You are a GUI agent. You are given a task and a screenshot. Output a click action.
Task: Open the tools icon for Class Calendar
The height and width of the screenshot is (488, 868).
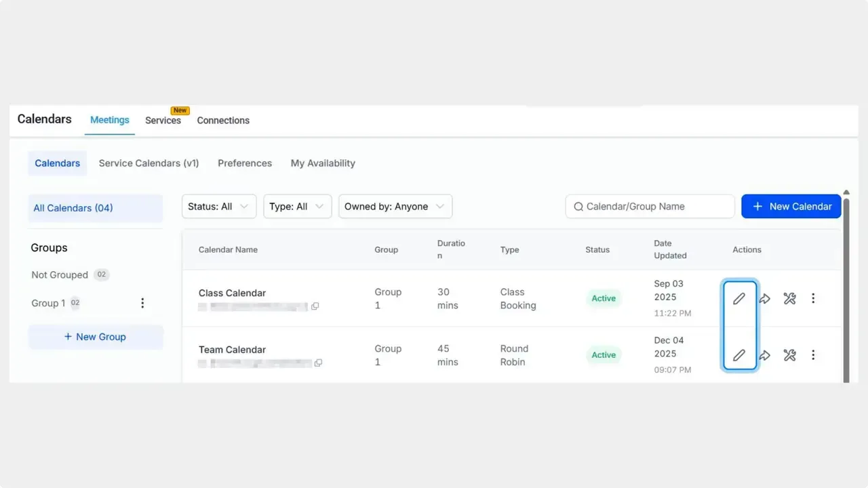tap(789, 299)
